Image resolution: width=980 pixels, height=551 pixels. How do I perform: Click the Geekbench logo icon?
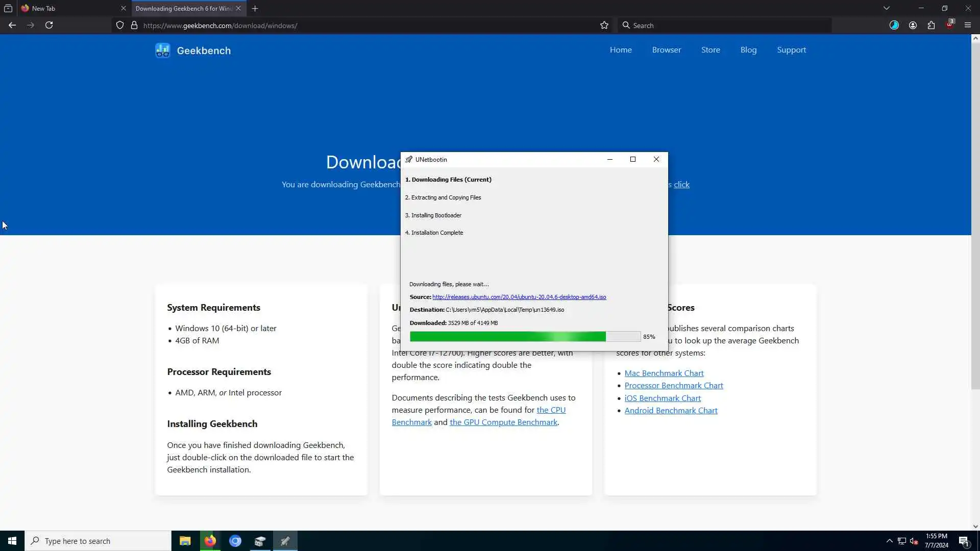point(162,51)
